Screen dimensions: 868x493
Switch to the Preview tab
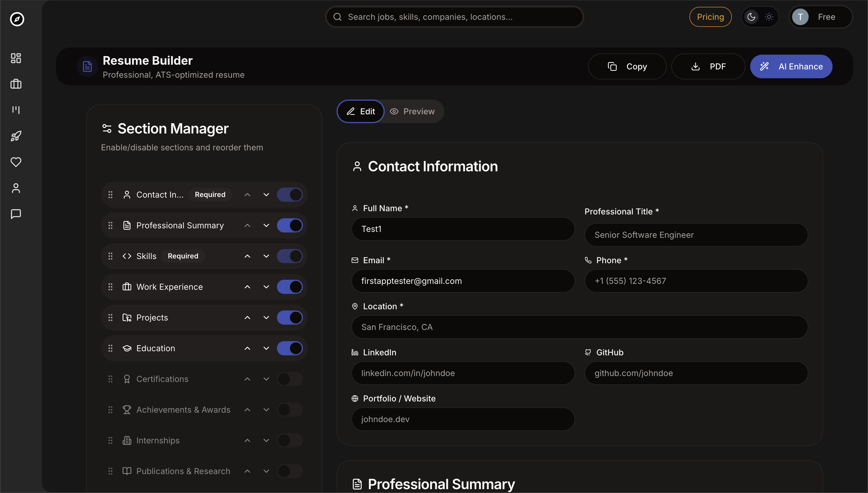(x=412, y=111)
